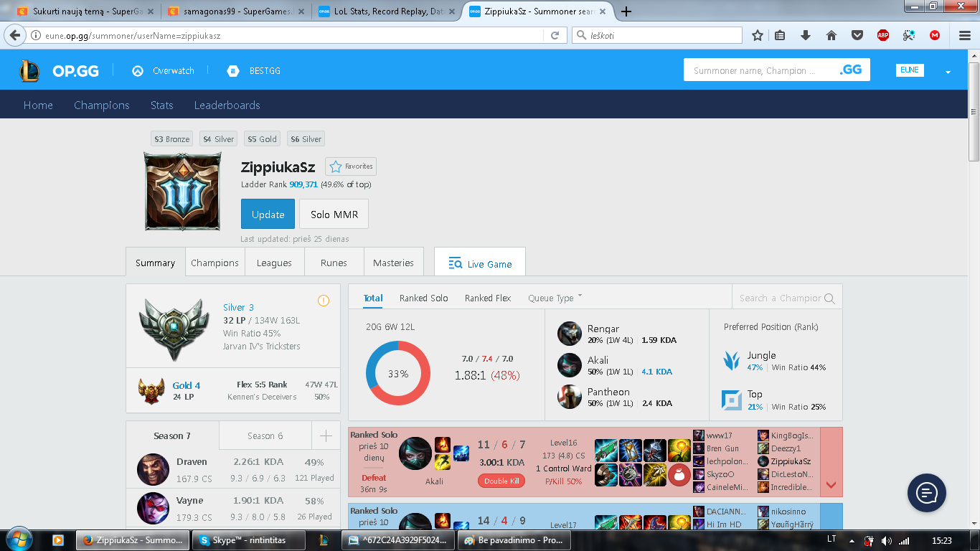980x551 pixels.
Task: Click the volume icon in system tray
Action: (886, 540)
